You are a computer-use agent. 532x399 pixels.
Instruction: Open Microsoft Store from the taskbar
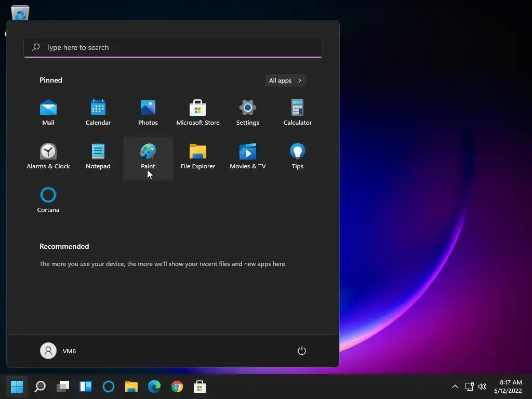(x=199, y=387)
